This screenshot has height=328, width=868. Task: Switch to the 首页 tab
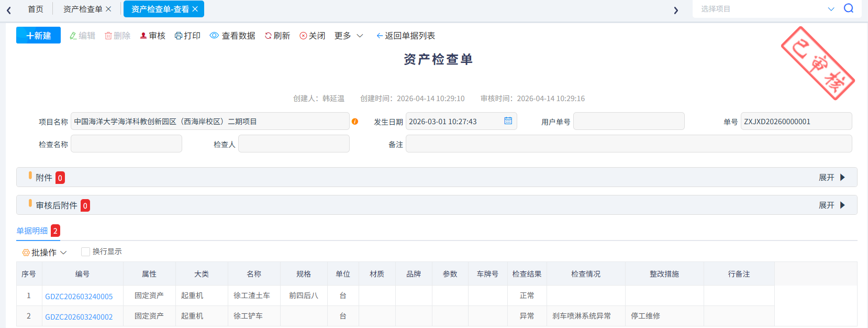tap(36, 9)
